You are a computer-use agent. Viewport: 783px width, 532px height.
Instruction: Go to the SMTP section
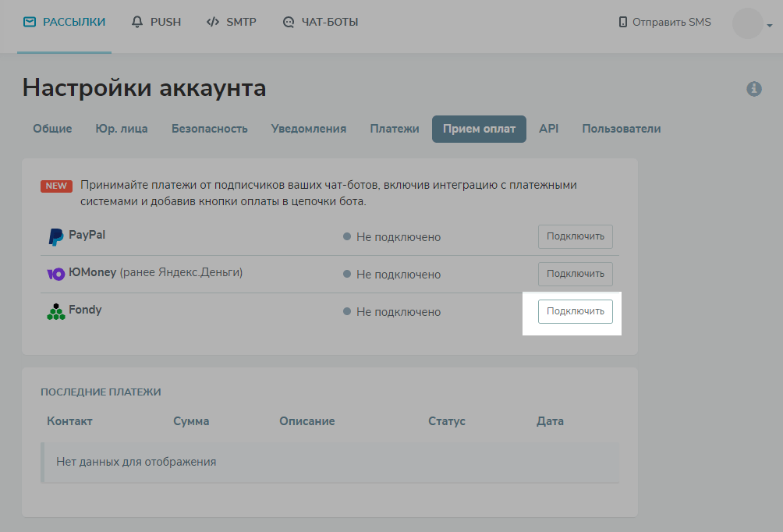(x=231, y=23)
